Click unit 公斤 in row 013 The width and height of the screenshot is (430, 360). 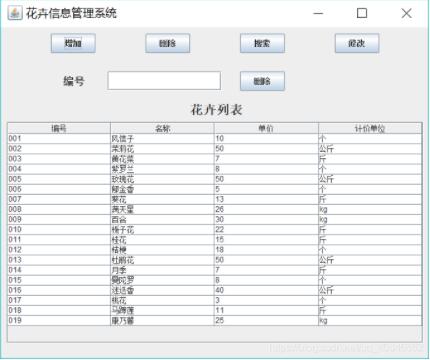pyautogui.click(x=370, y=260)
